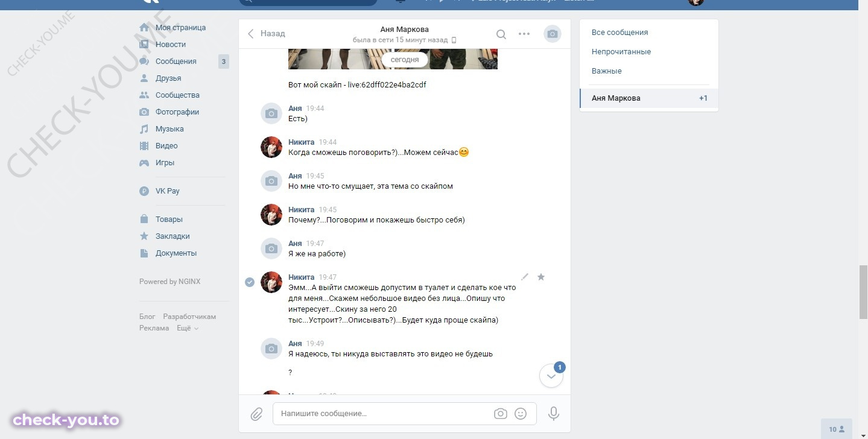Attach a file with paperclip icon
The image size is (868, 439).
pyautogui.click(x=256, y=414)
